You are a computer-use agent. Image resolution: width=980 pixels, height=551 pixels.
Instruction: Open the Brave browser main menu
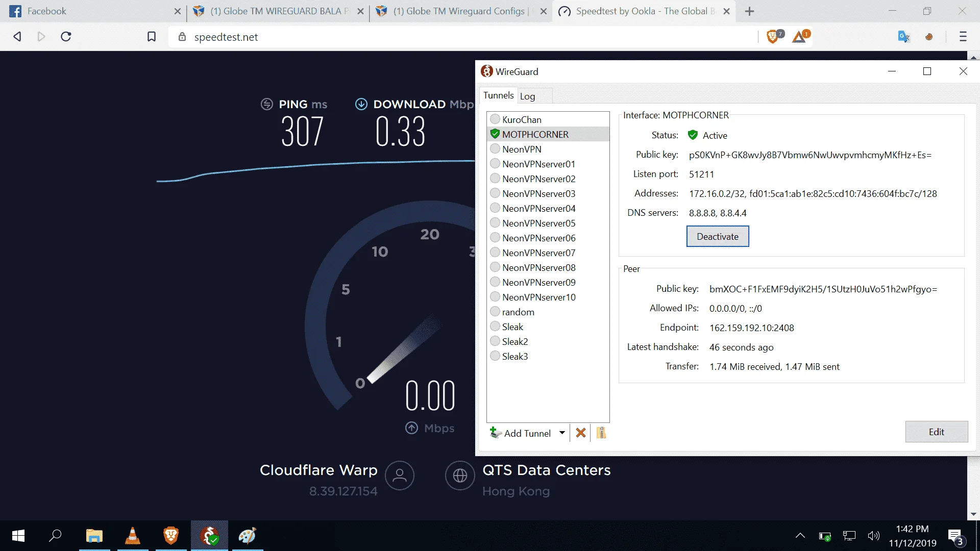point(963,37)
